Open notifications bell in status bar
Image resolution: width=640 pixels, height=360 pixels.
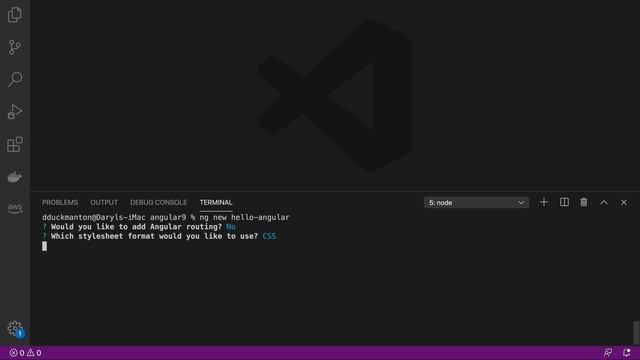[x=627, y=353]
